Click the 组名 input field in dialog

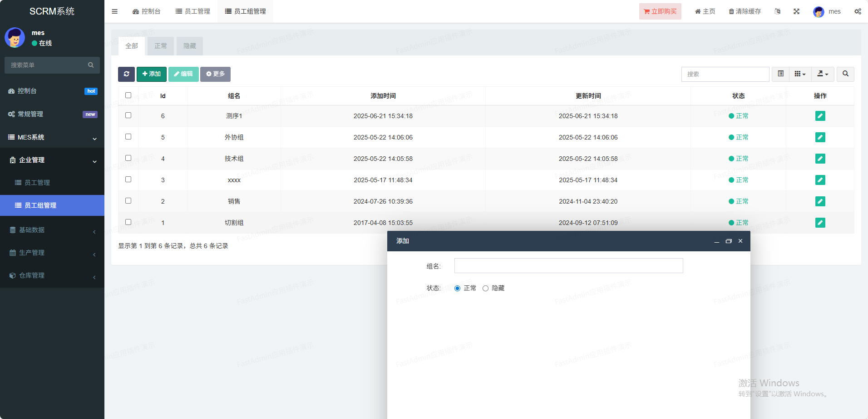568,266
